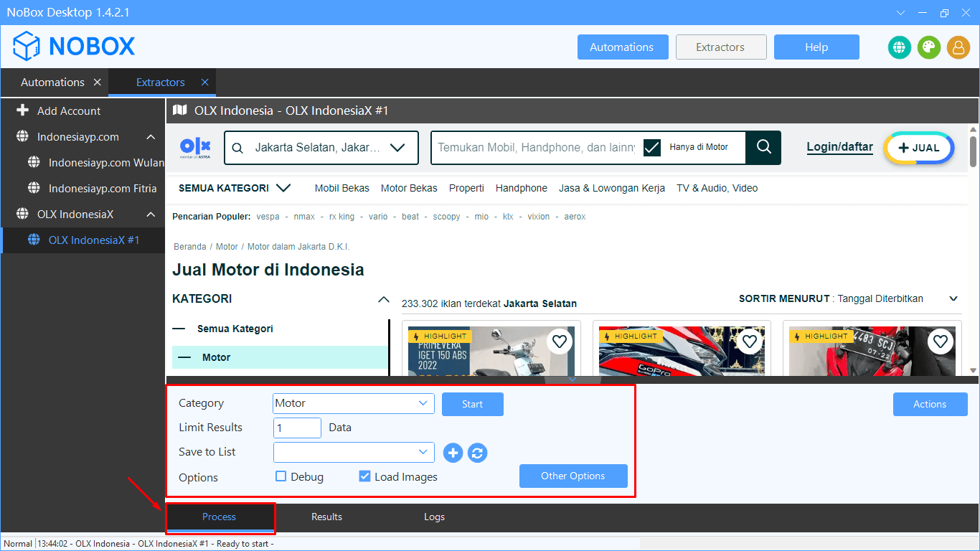Click the search magnifier icon on the OLX page
The image size is (980, 551).
click(763, 147)
